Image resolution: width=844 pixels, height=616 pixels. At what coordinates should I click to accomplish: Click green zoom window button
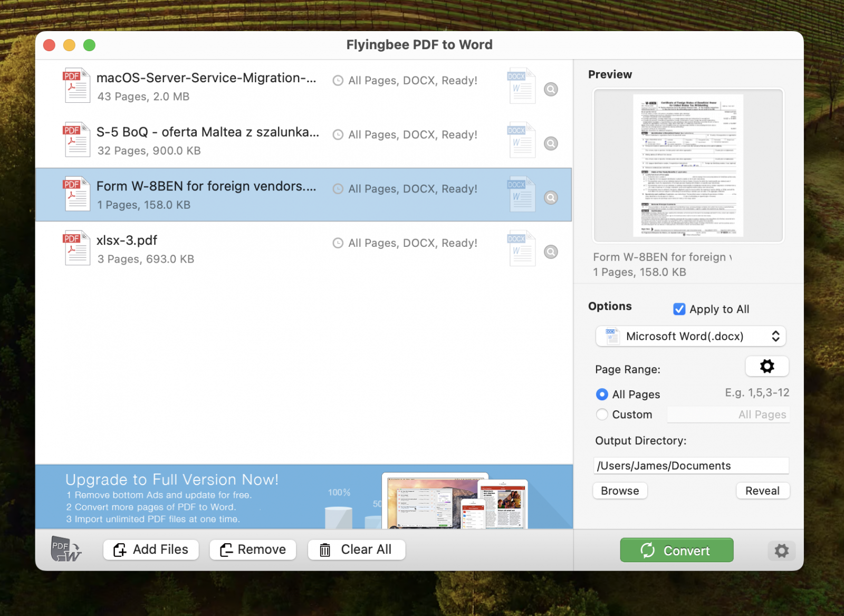pos(89,45)
